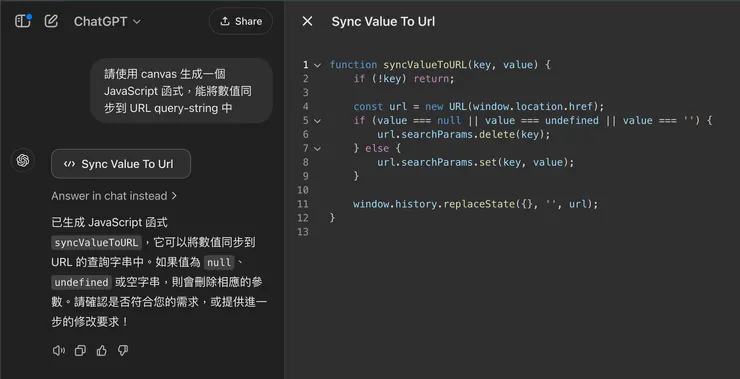
Task: Place cursor on line 2 'if (!key) return;'
Action: pos(404,79)
